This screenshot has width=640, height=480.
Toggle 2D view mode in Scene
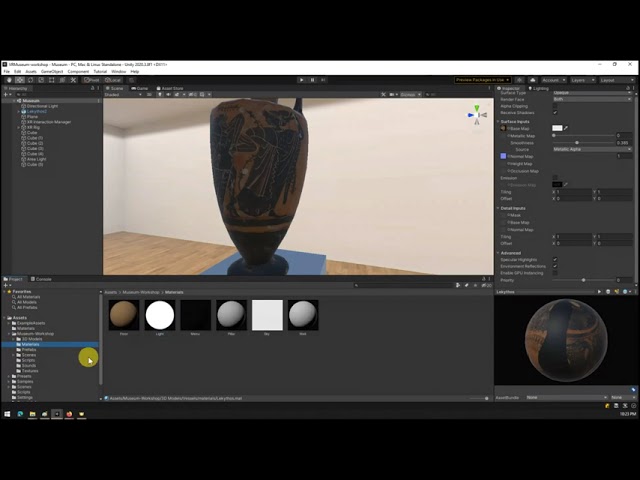click(x=149, y=95)
